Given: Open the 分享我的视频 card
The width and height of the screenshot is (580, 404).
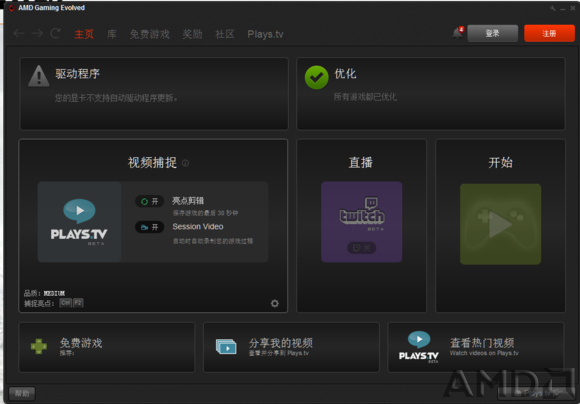Looking at the screenshot, I should [x=291, y=347].
